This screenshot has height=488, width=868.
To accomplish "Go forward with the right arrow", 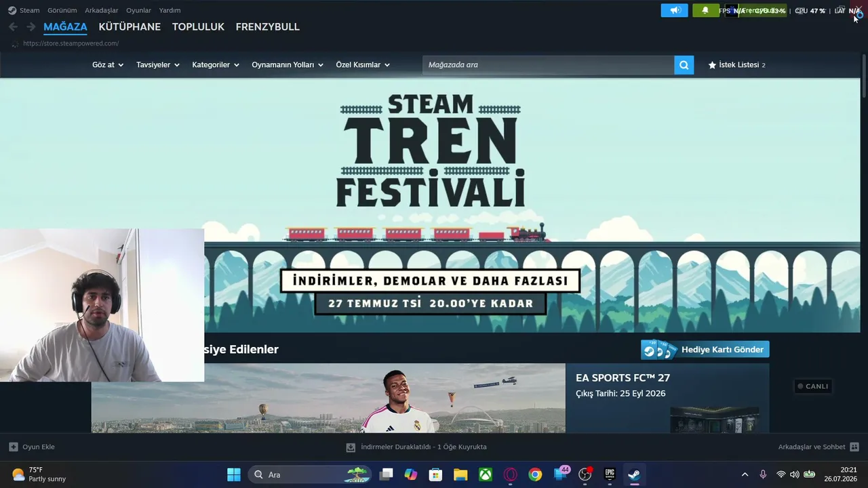I will coord(31,26).
